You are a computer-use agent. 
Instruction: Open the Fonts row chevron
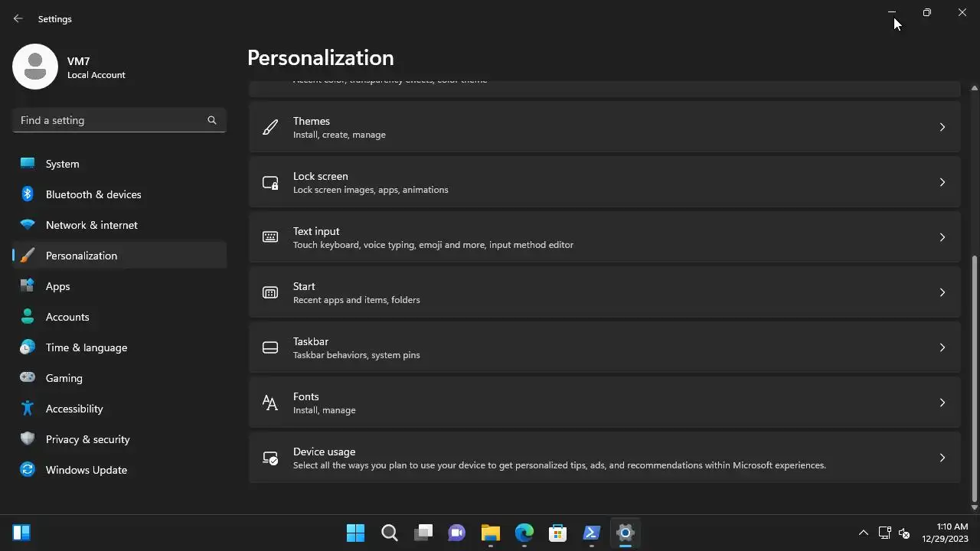click(942, 403)
